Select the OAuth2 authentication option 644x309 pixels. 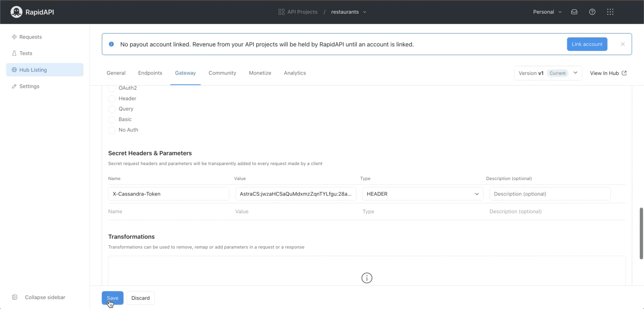(x=112, y=88)
